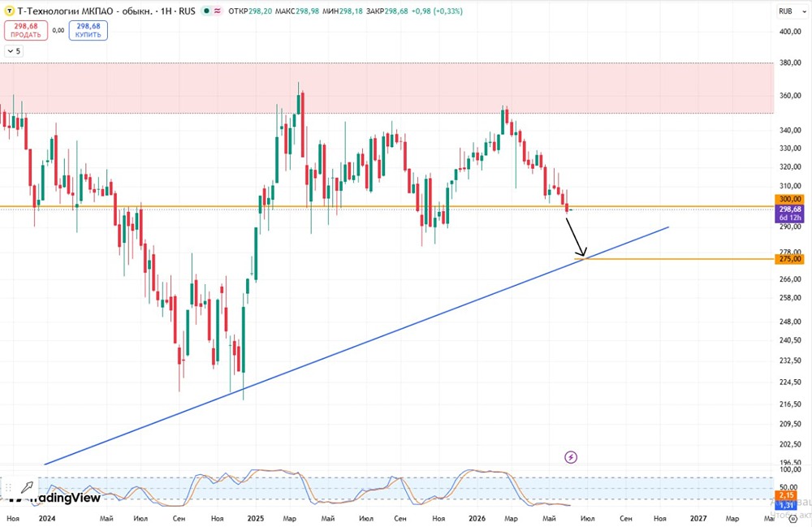Click the TradingView logo

(56, 498)
